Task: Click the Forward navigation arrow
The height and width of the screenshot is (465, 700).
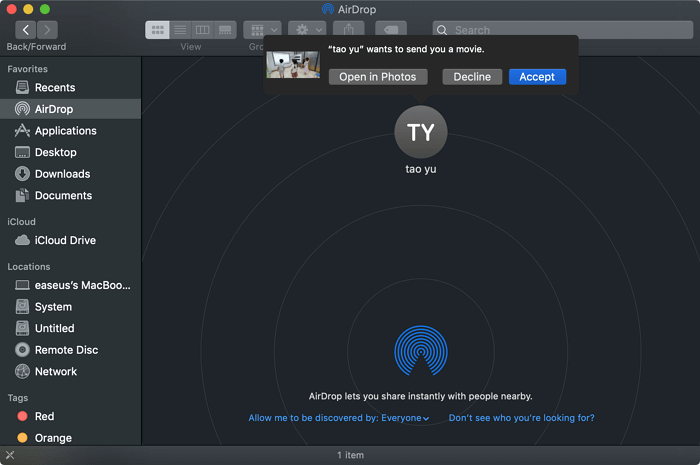Action: point(47,30)
